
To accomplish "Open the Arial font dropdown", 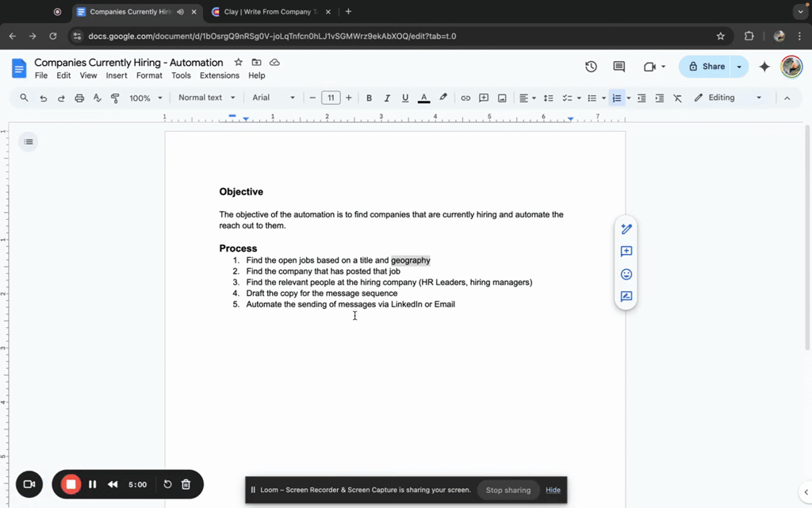I will coord(274,98).
